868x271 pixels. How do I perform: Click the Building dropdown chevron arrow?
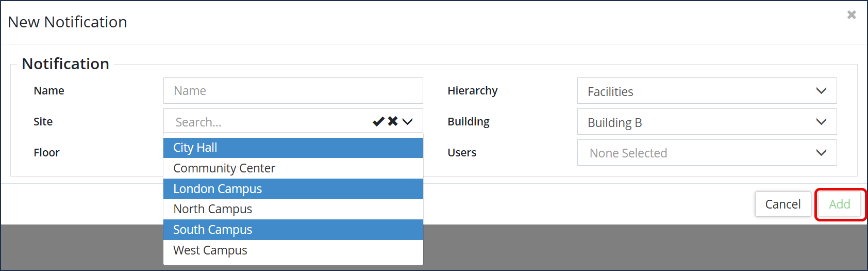(822, 122)
